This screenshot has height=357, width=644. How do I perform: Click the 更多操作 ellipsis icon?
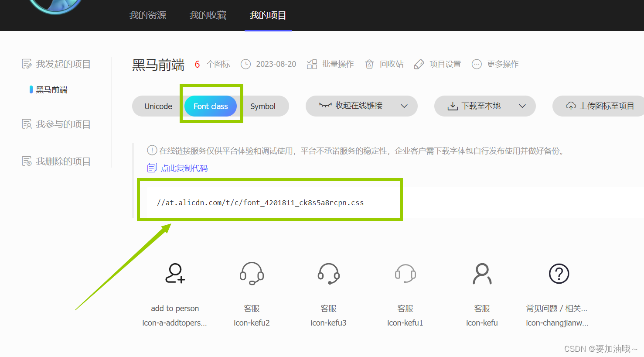click(477, 64)
